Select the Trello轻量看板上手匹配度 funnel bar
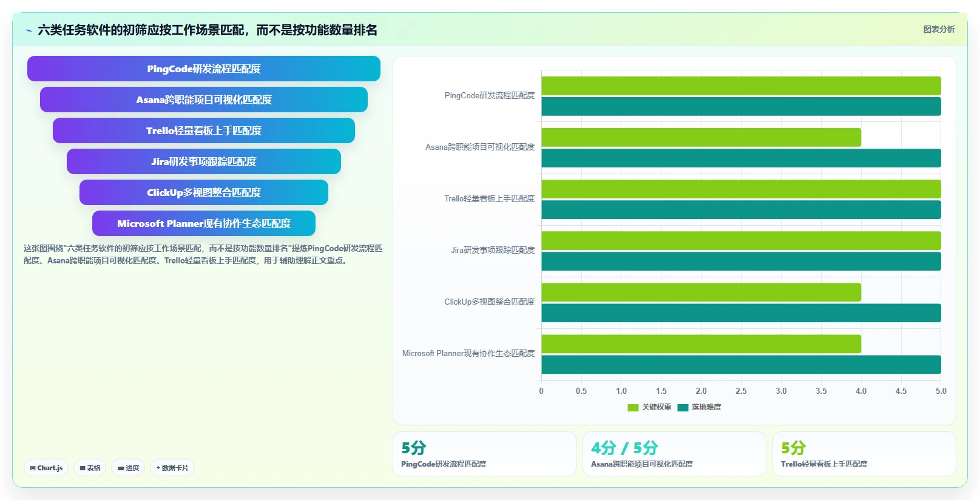Image resolution: width=980 pixels, height=500 pixels. point(204,130)
